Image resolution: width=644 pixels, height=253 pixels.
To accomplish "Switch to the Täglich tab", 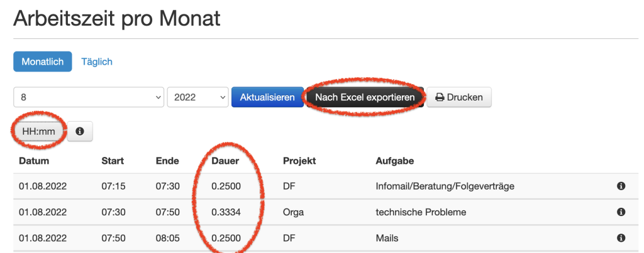I will (x=97, y=62).
